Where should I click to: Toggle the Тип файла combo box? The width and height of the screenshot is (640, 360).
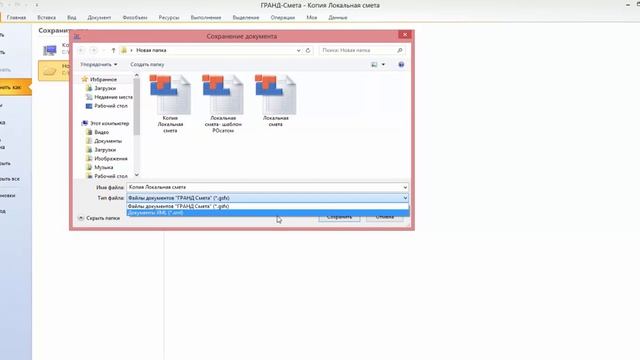pyautogui.click(x=268, y=198)
